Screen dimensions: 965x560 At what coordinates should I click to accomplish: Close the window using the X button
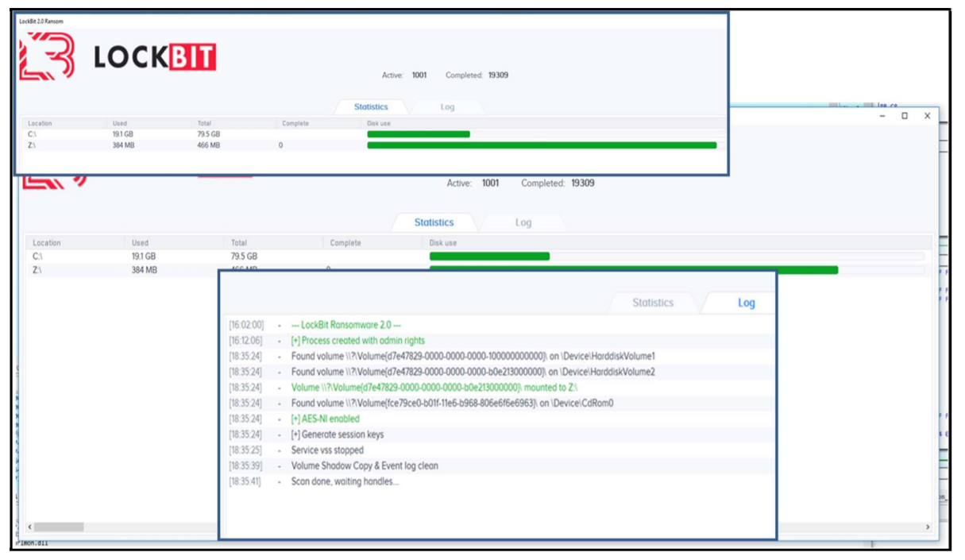pos(927,116)
